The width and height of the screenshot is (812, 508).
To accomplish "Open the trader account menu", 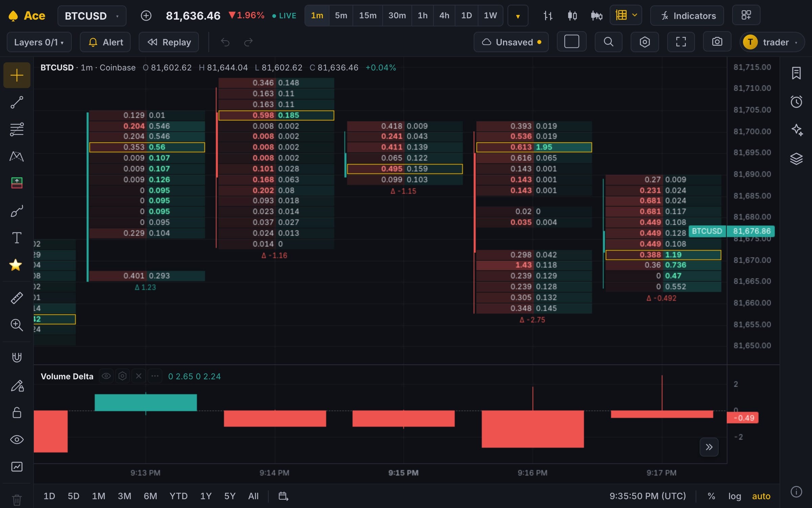I will (772, 42).
